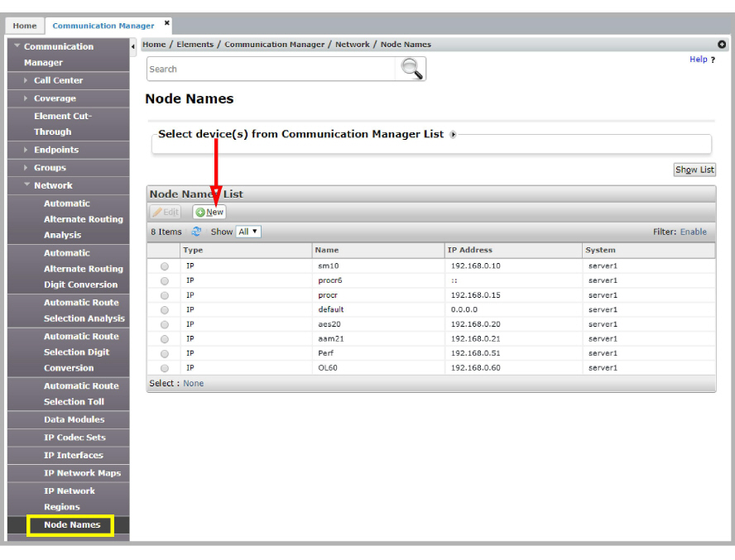The width and height of the screenshot is (735, 560).
Task: Select the radio button for aes20
Action: [165, 324]
